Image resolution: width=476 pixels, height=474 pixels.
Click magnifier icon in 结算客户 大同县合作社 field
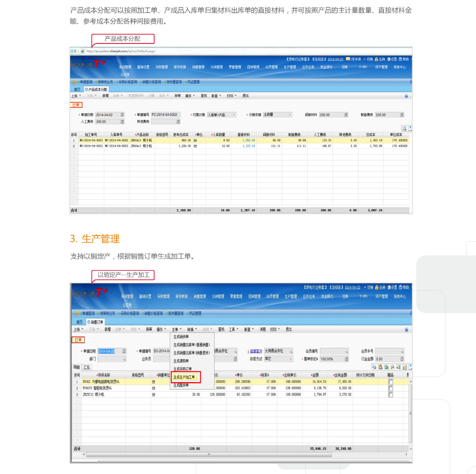[291, 351]
